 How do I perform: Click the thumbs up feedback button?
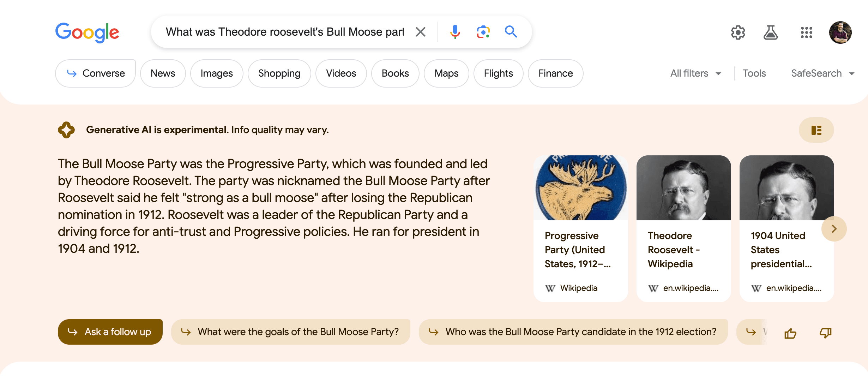[791, 333]
